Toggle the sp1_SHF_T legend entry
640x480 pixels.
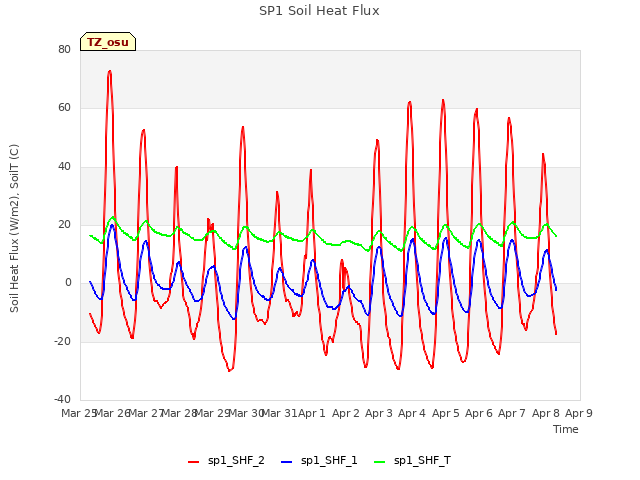point(412,461)
